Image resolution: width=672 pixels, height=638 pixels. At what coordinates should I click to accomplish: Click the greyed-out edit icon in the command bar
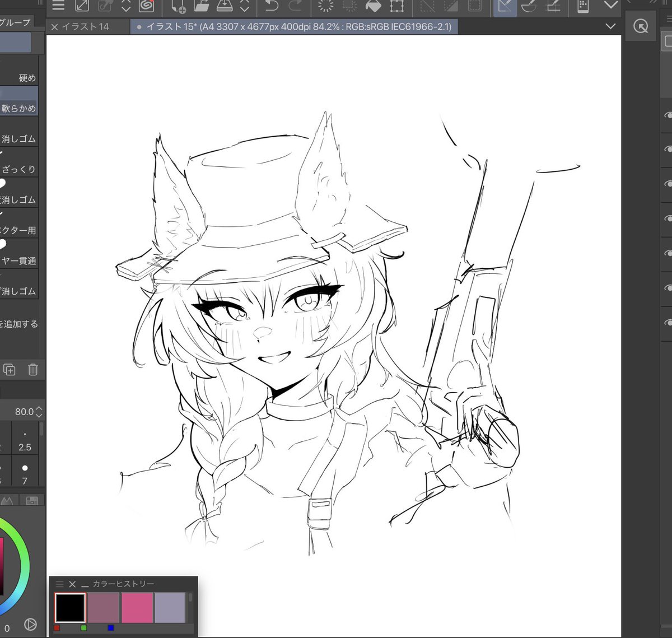[105, 6]
